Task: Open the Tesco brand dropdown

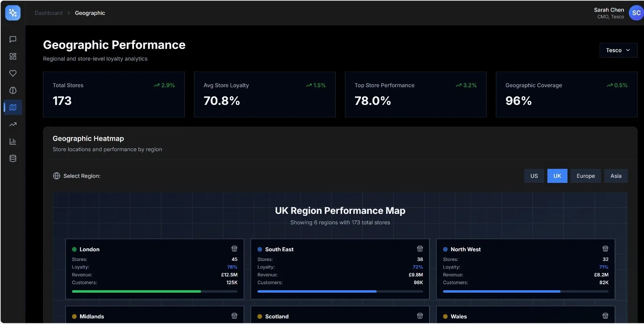Action: 618,50
